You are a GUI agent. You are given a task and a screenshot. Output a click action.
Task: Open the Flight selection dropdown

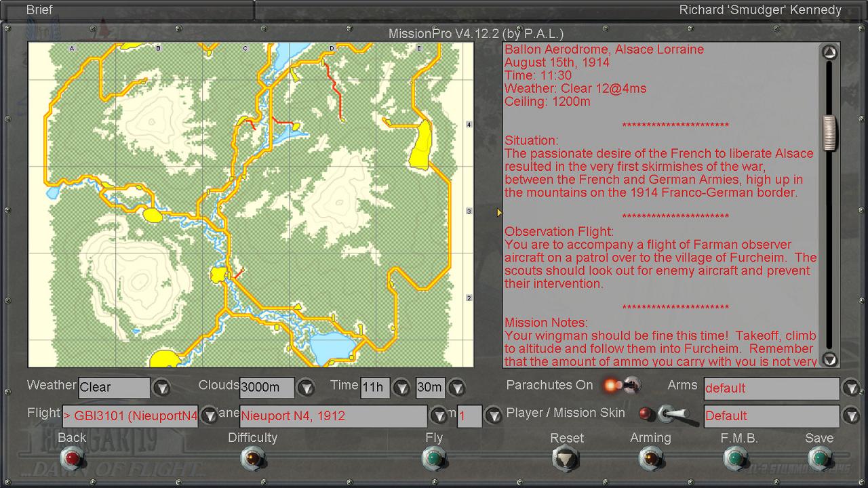[210, 415]
